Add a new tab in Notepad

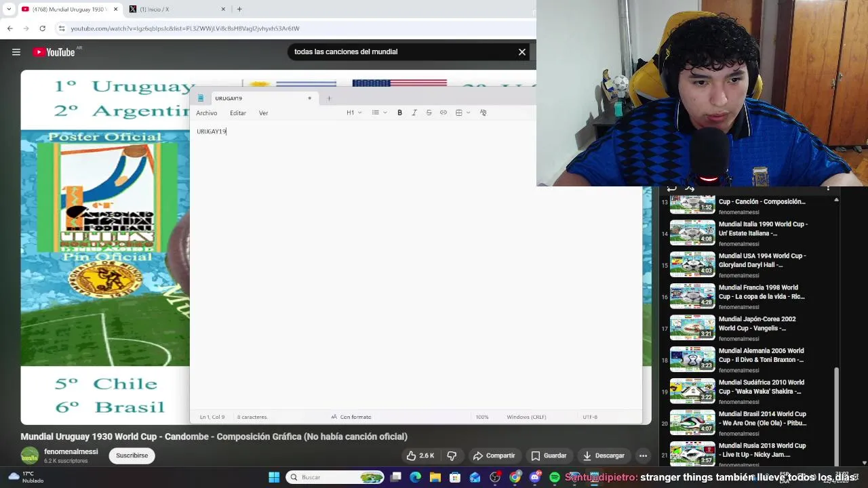[329, 98]
